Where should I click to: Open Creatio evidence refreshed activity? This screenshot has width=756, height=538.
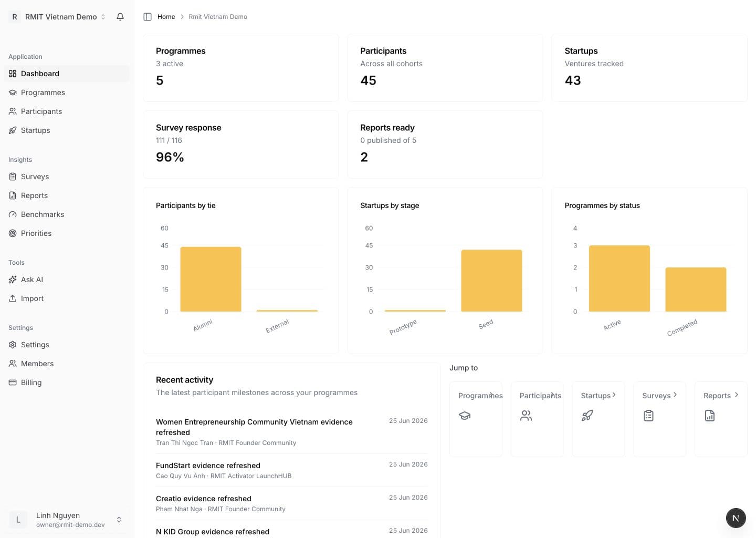(292, 503)
